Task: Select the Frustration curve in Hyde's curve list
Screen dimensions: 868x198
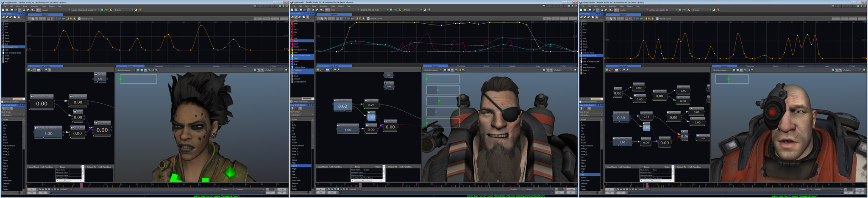Action: pyautogui.click(x=302, y=70)
